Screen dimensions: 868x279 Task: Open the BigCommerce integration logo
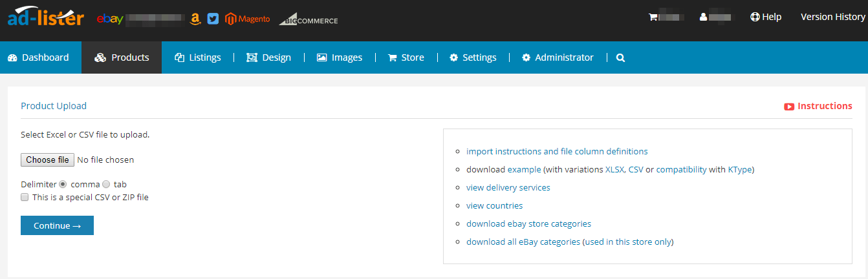(x=309, y=20)
